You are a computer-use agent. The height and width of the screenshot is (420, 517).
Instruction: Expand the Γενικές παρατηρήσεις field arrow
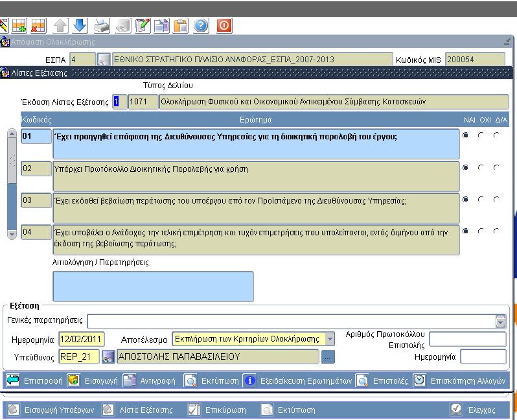point(501,321)
